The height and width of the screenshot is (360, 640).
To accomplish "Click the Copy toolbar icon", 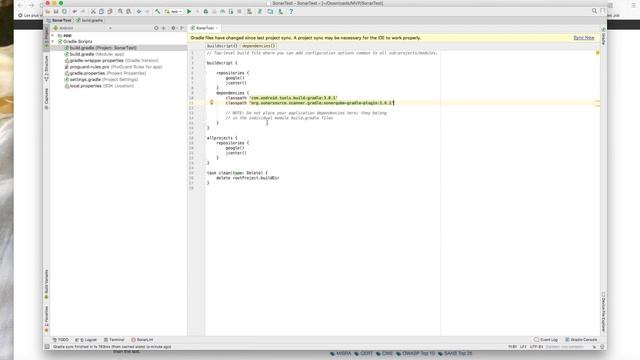I will [101, 12].
